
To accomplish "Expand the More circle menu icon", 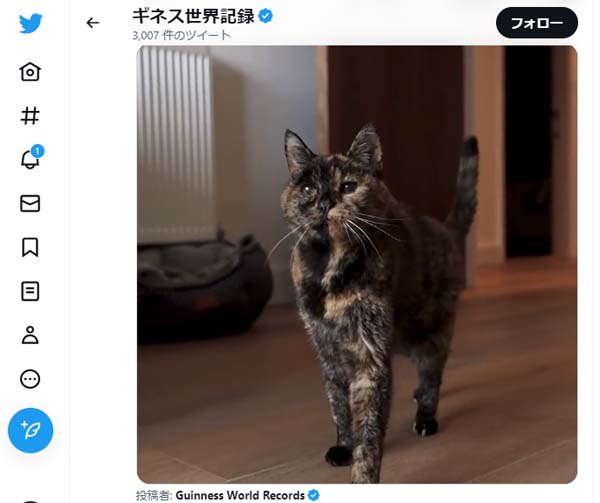I will [30, 379].
